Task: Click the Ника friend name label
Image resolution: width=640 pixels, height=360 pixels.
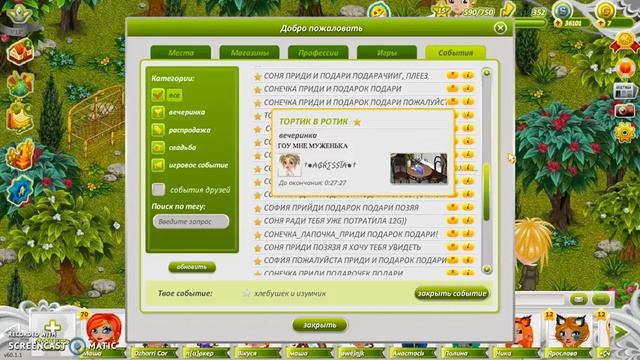Action: tap(503, 353)
